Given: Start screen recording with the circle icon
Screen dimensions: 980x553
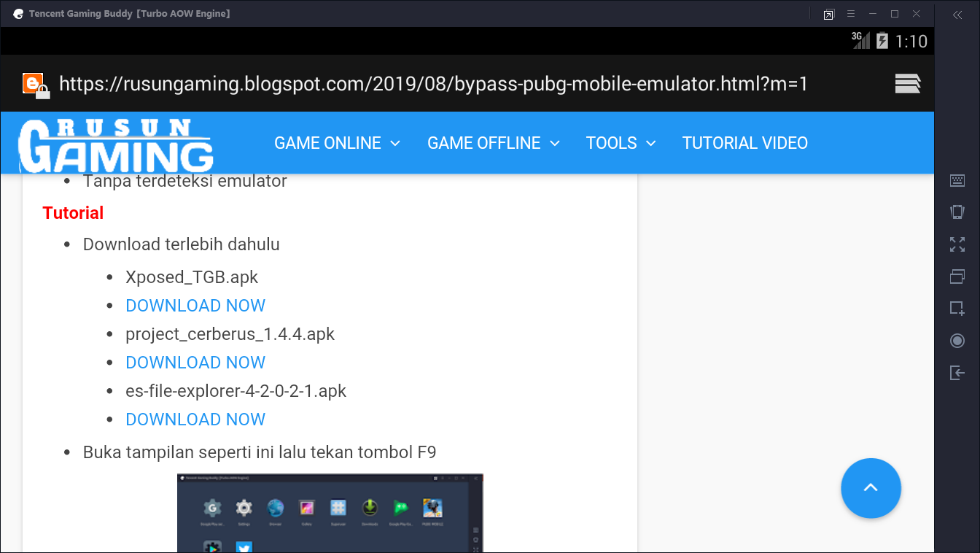Looking at the screenshot, I should (x=957, y=341).
